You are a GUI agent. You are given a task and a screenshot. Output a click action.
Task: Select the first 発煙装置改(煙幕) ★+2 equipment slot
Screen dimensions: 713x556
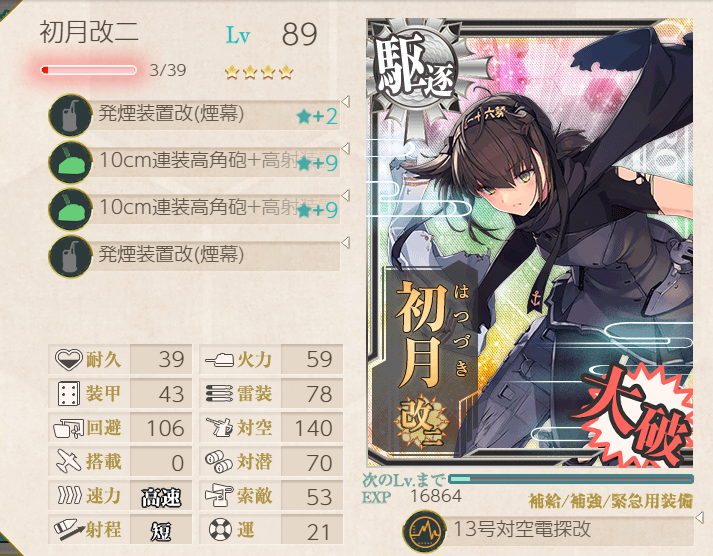click(195, 115)
